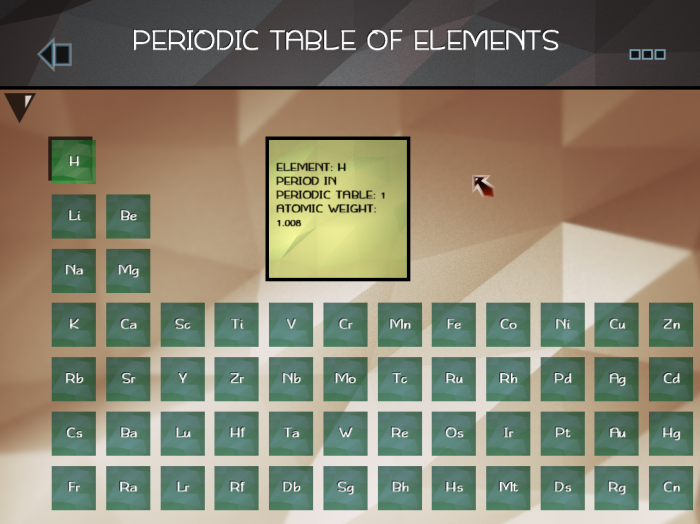
Task: Expand the dark triangle dropdown below header
Action: 19,107
